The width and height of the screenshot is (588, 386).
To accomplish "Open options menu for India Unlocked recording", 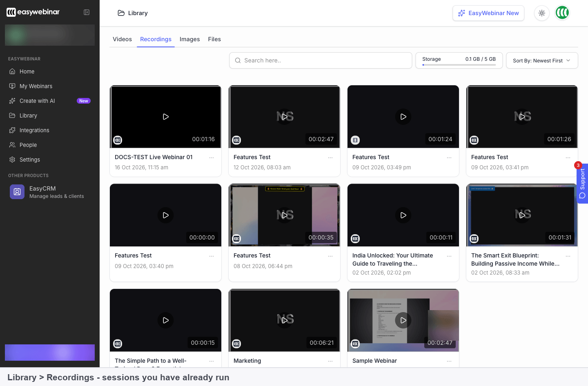I will pyautogui.click(x=449, y=256).
